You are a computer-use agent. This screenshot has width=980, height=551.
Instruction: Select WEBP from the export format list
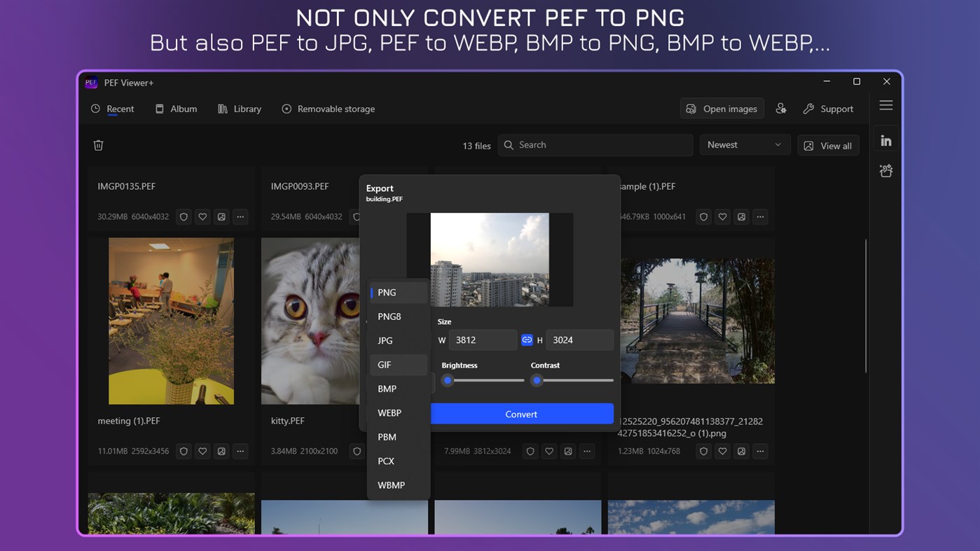coord(389,412)
